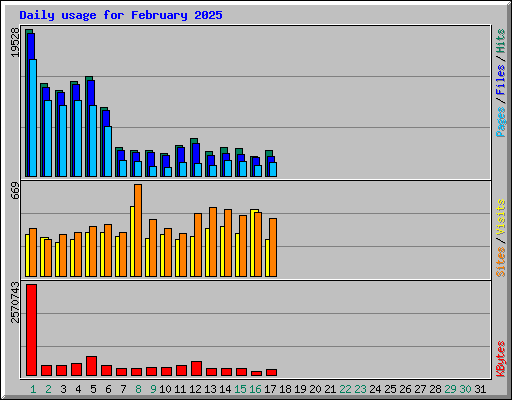
Task: Click the orange "Sites" legend label
Action: [500, 262]
